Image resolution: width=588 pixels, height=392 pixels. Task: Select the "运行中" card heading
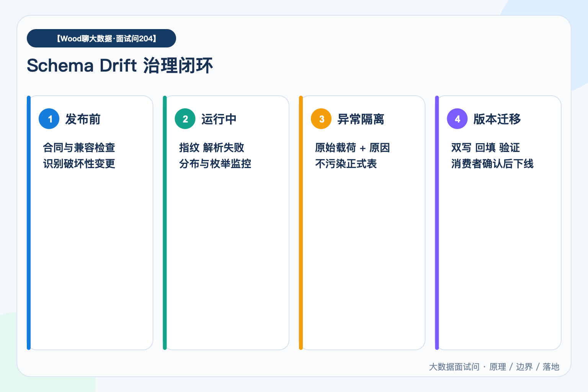tap(219, 119)
